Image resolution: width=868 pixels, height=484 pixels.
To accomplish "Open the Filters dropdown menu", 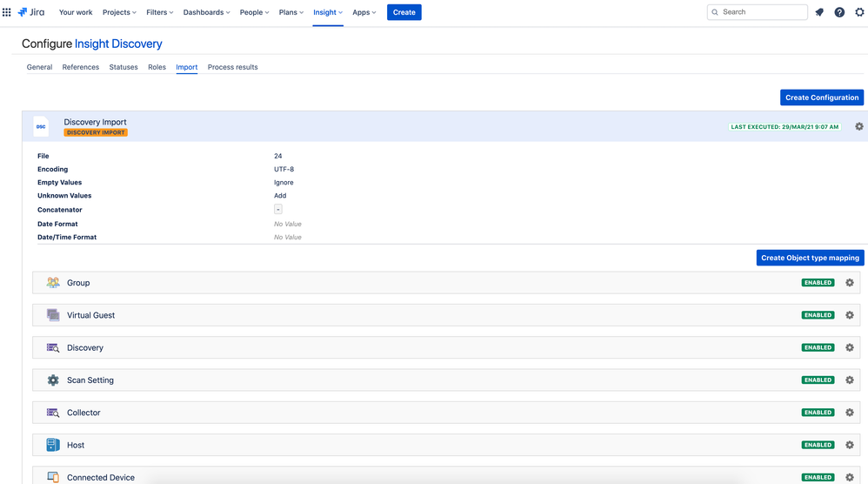I will pos(159,12).
